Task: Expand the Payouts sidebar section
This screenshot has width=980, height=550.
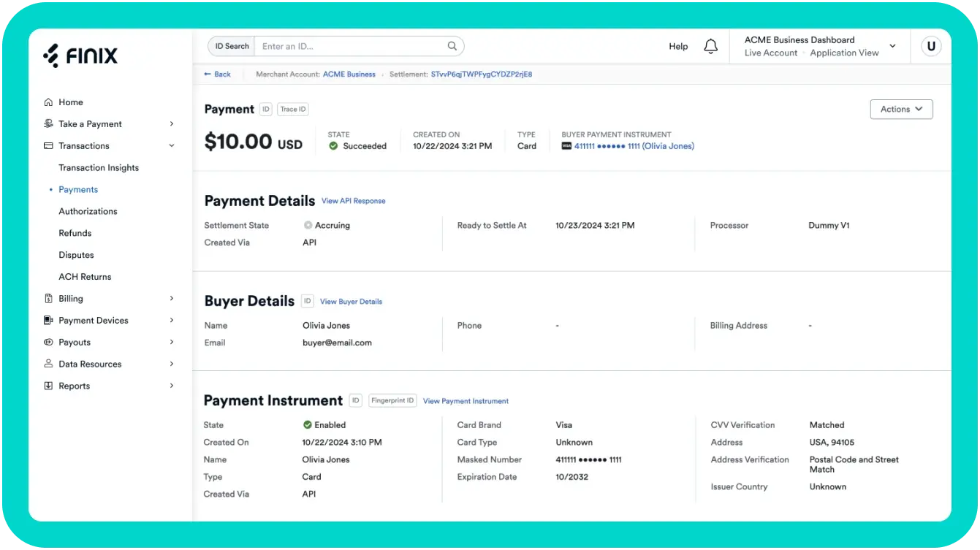Action: (x=172, y=343)
